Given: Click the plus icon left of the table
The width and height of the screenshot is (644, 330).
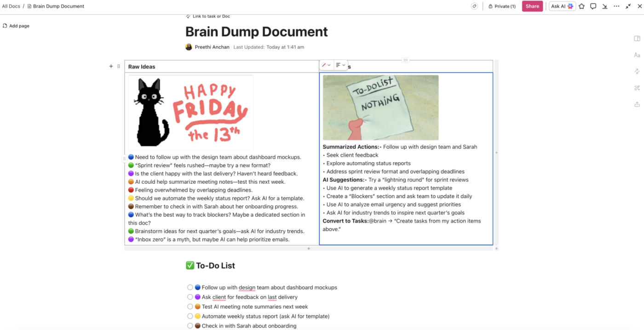Looking at the screenshot, I should click(111, 66).
